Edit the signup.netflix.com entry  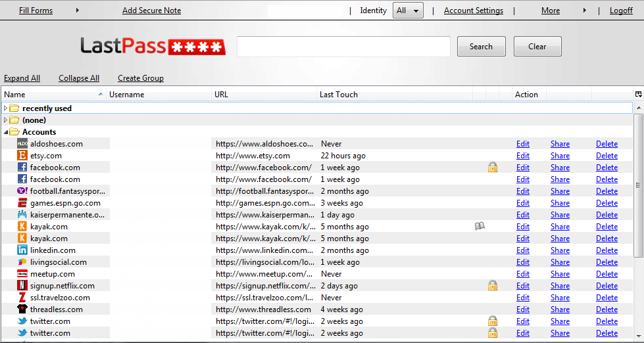pyautogui.click(x=523, y=286)
